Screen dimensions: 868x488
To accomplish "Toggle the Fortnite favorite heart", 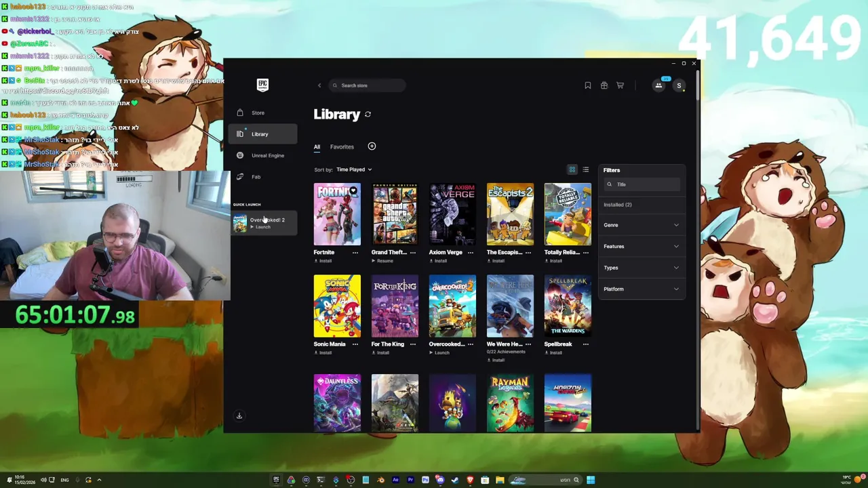I will point(353,190).
